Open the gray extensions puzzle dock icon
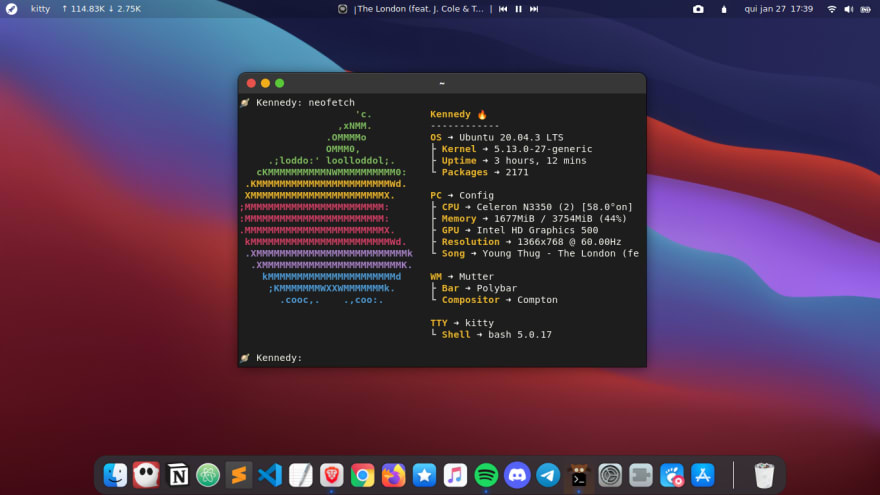The image size is (880, 495). 641,475
